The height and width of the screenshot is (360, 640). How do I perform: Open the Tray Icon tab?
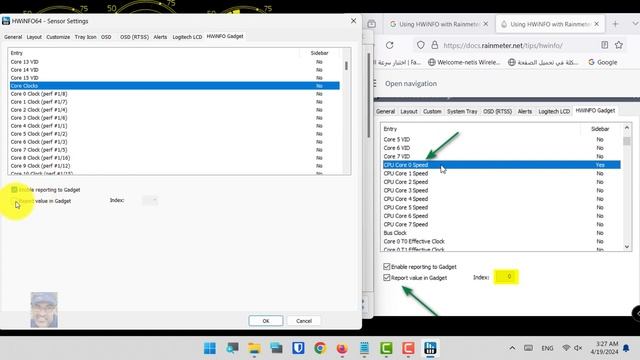pos(85,37)
